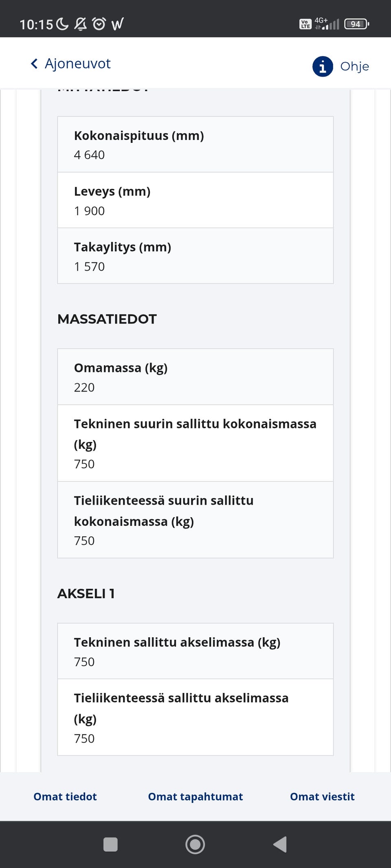The image size is (391, 868).
Task: Open the Omat tapahtumat tab
Action: (x=195, y=796)
